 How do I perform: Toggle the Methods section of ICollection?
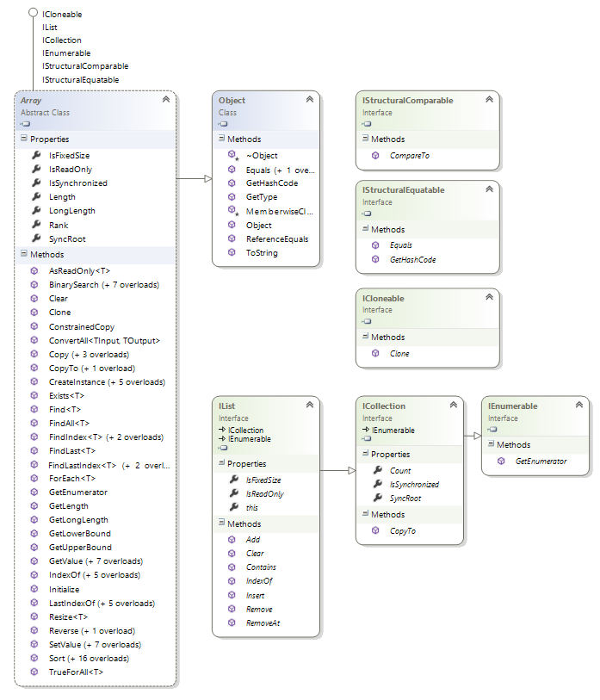364,515
